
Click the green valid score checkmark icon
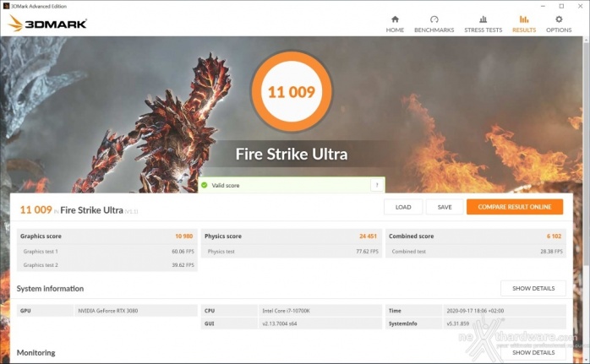(x=205, y=185)
